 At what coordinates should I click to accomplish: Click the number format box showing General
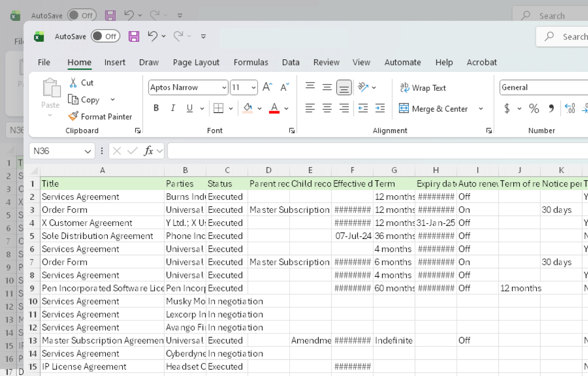[x=544, y=87]
